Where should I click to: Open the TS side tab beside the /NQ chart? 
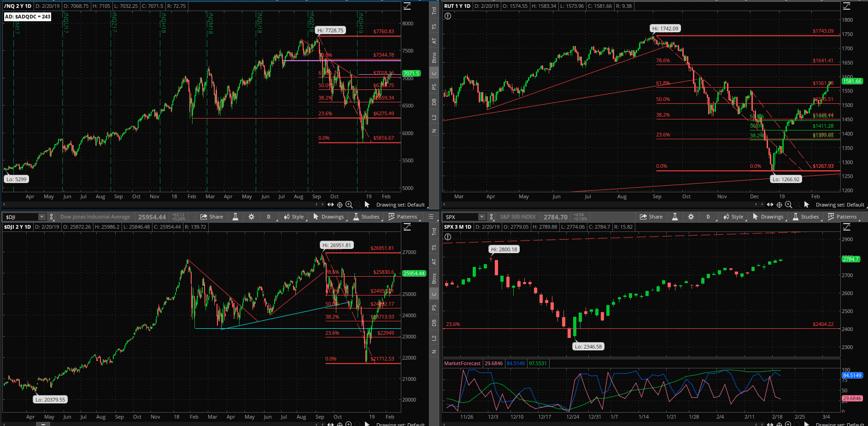coord(434,27)
